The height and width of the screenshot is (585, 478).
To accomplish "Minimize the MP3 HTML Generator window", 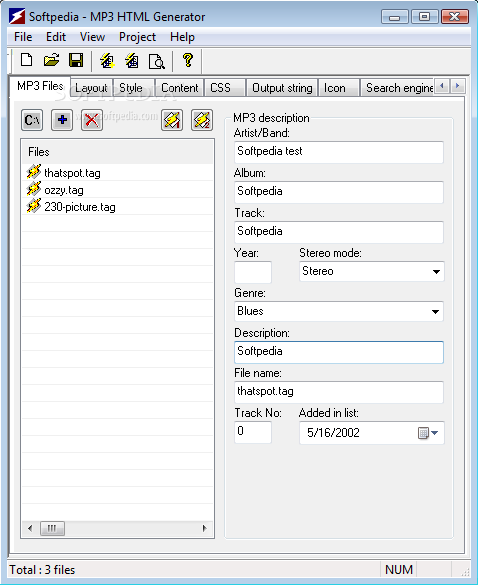I will pos(394,17).
